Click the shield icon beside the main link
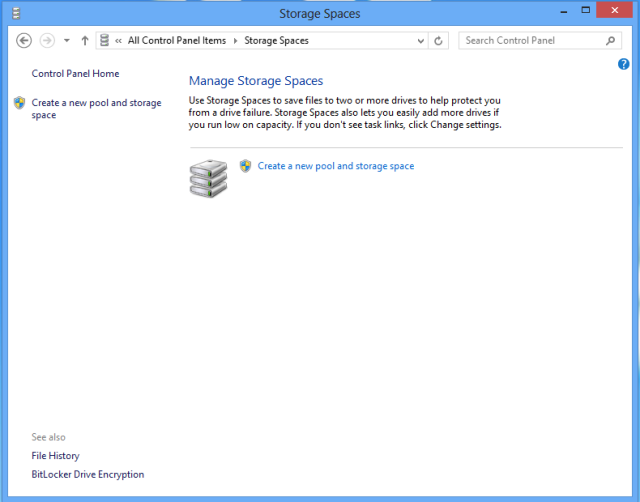 245,166
